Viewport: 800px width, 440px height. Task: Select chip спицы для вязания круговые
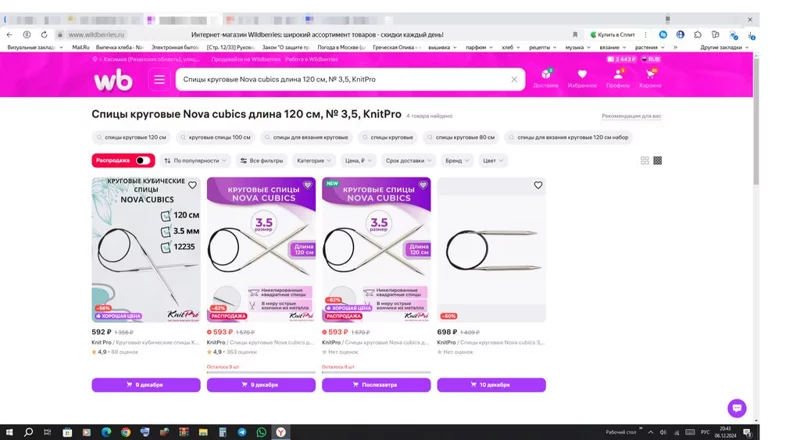coord(307,137)
